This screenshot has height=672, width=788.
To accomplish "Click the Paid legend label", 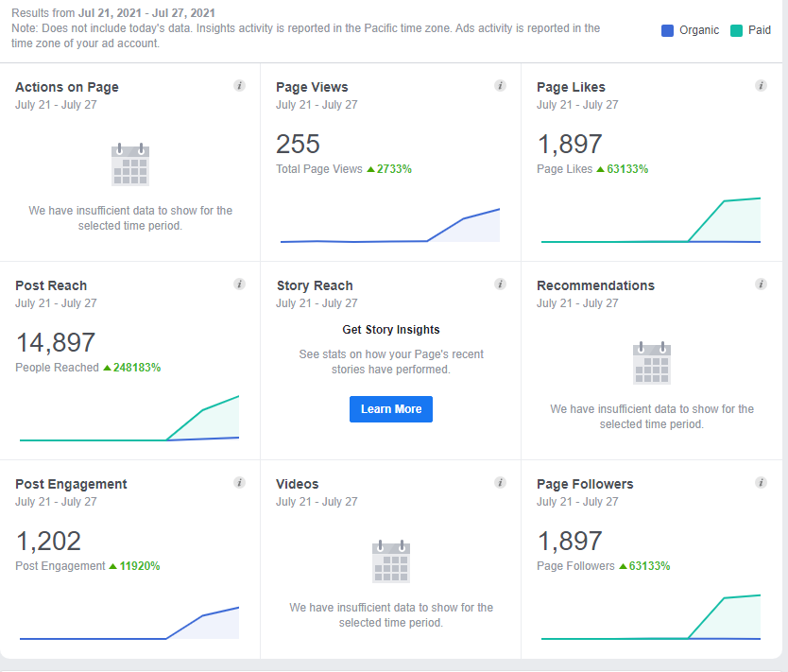I will pyautogui.click(x=760, y=30).
